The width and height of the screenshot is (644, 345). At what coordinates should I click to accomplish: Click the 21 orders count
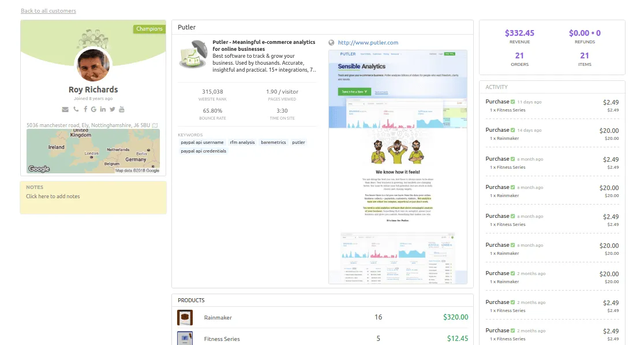click(x=519, y=55)
